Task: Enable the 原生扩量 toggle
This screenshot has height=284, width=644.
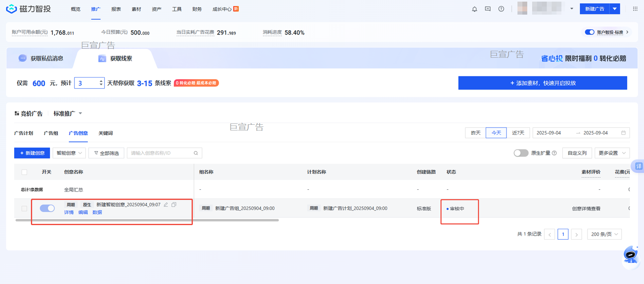Action: [x=521, y=153]
